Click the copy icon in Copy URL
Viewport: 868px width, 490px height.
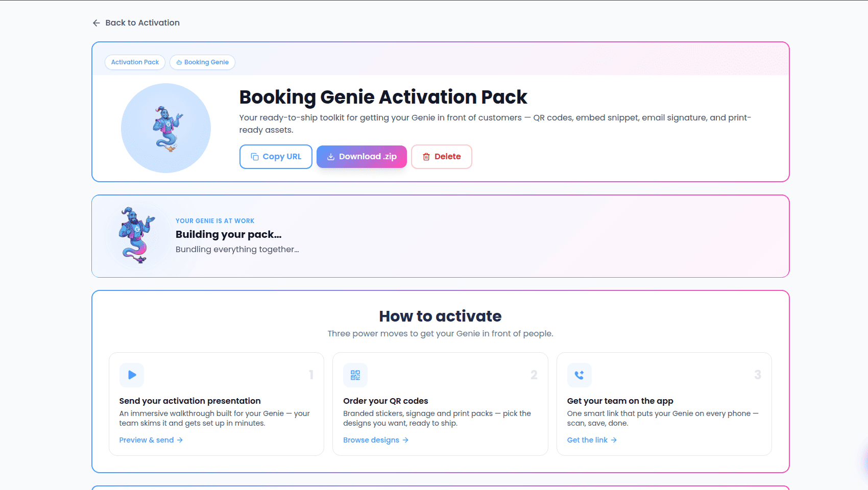click(255, 157)
